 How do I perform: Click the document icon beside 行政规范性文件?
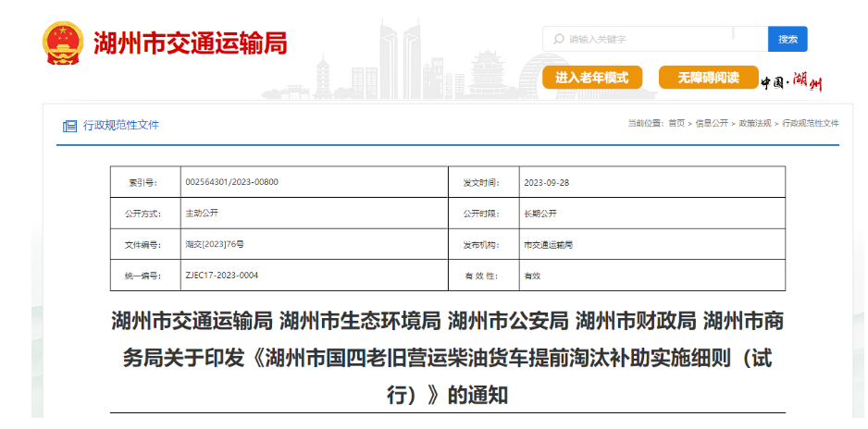(x=69, y=126)
